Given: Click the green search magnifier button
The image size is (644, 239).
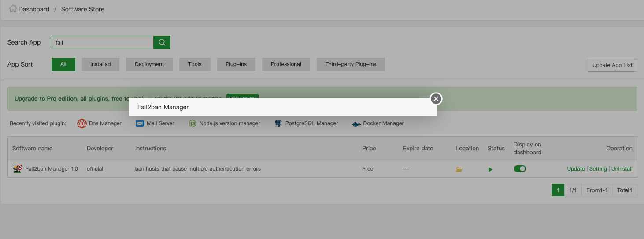Looking at the screenshot, I should (162, 42).
